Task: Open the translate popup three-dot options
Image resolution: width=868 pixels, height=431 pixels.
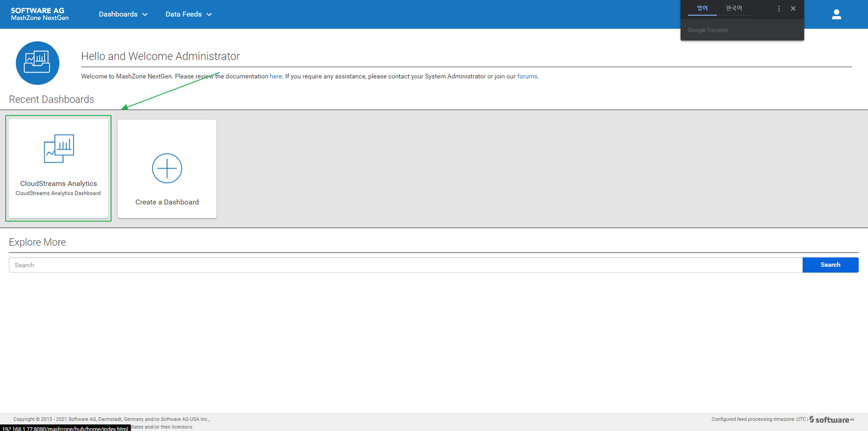Action: click(x=778, y=9)
